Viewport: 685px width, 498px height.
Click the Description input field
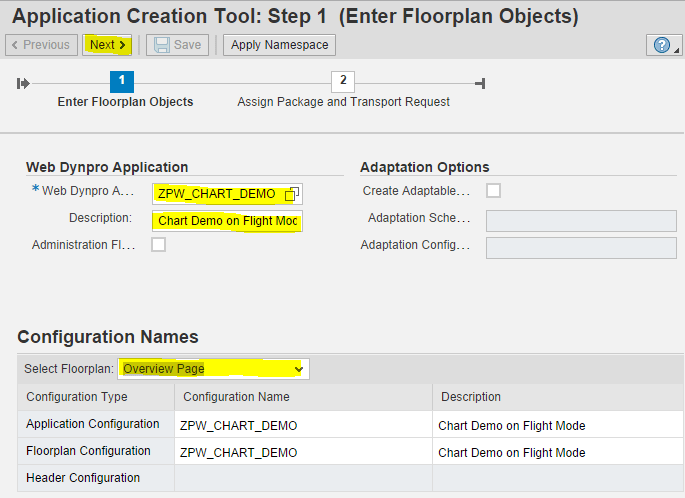pyautogui.click(x=227, y=221)
